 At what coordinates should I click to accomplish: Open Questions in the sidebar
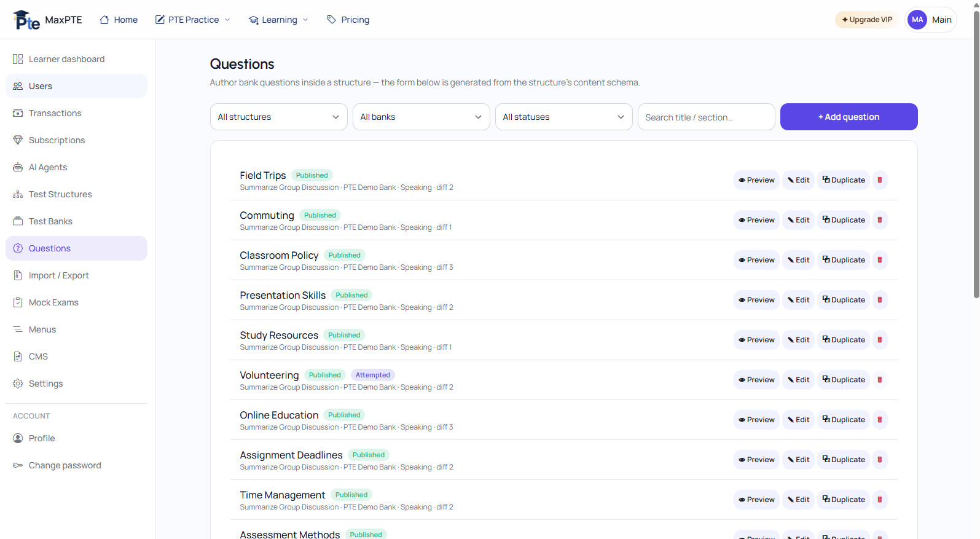[x=76, y=248]
